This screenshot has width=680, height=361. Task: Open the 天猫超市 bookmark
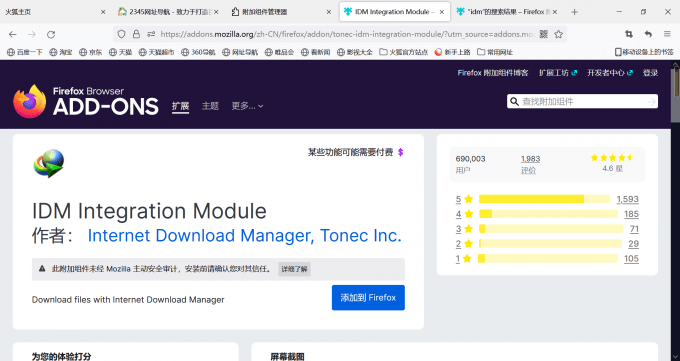[x=156, y=52]
